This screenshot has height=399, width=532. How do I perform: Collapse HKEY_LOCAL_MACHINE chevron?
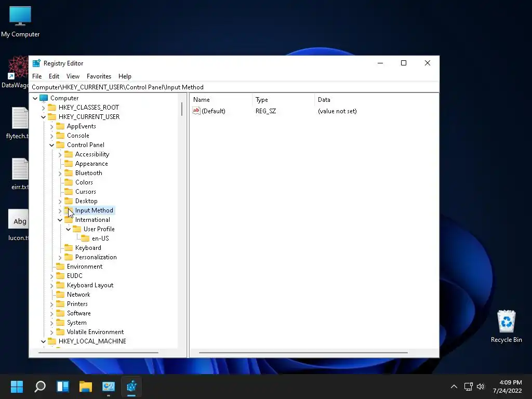(x=44, y=342)
